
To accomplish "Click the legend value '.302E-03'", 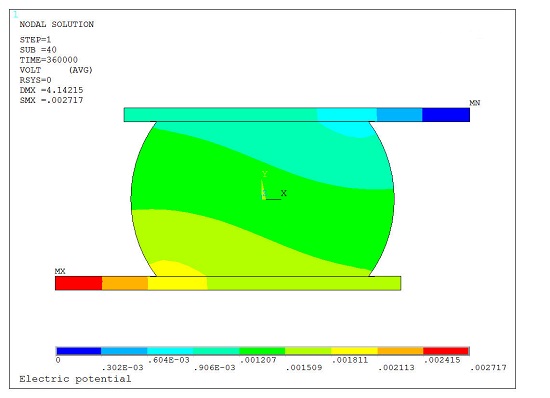I will click(x=122, y=367).
